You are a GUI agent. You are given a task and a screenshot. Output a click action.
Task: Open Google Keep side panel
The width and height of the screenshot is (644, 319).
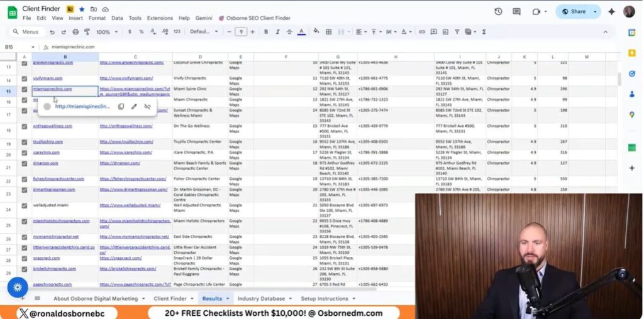(632, 53)
